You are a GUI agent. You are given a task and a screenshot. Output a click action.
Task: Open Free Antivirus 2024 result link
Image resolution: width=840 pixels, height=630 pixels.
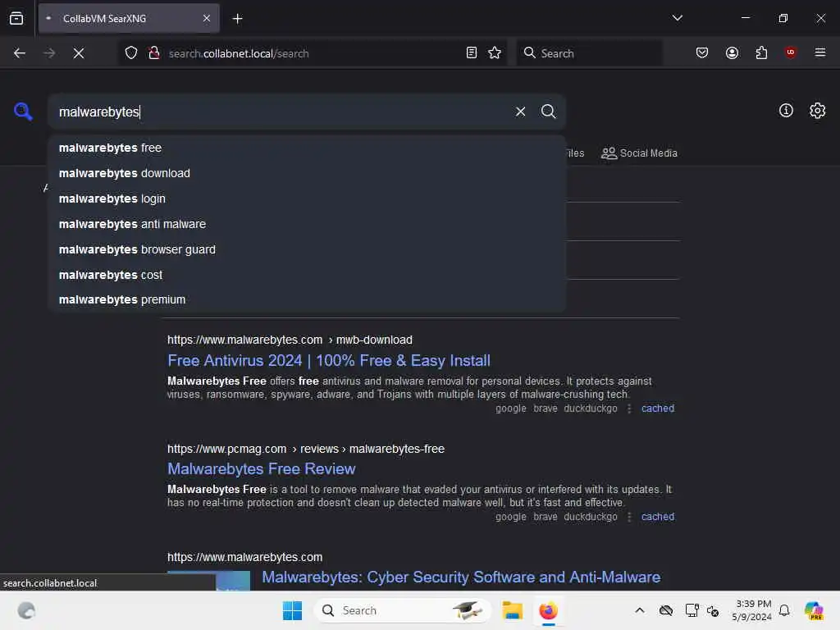pos(328,361)
